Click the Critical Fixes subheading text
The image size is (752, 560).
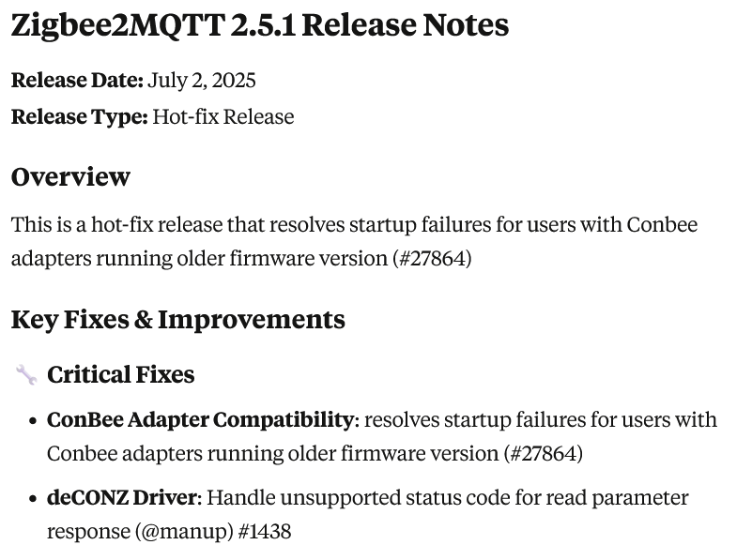point(121,375)
